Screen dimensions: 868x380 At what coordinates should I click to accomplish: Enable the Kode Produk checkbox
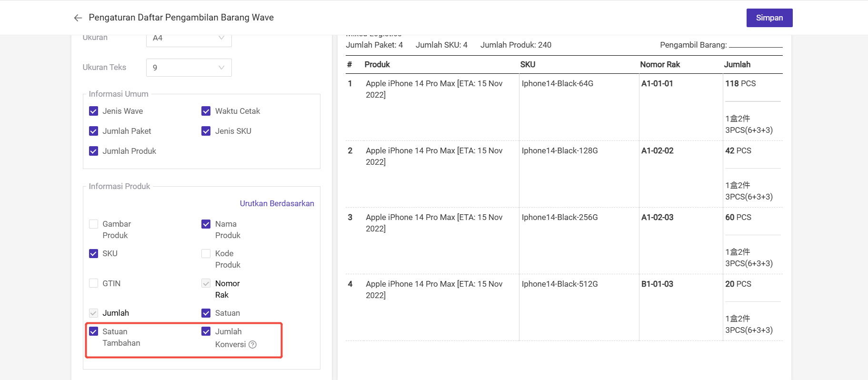(206, 253)
